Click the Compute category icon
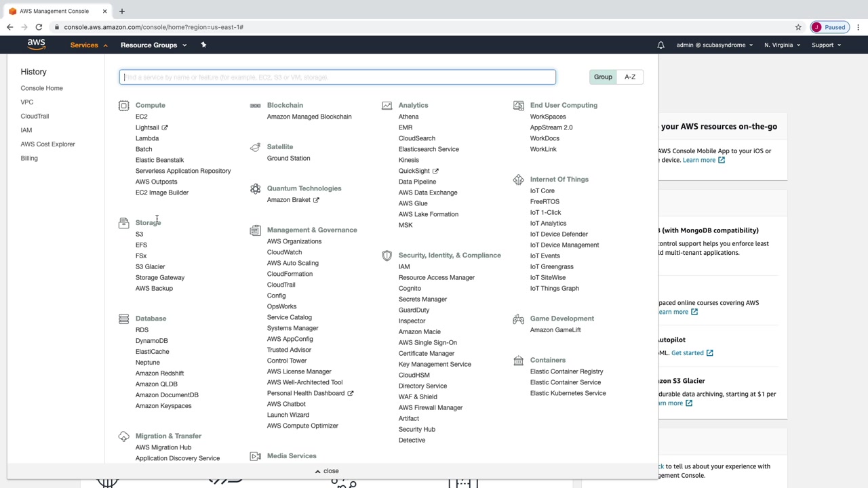This screenshot has height=488, width=868. coord(123,105)
